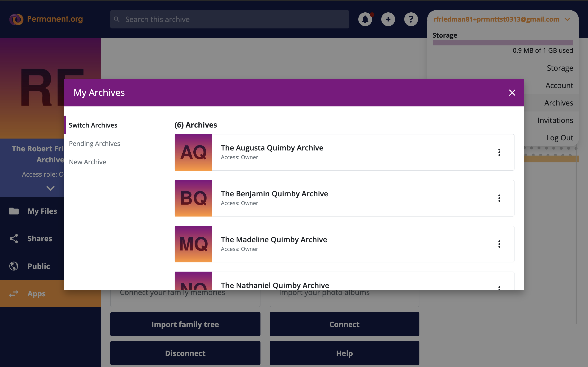Open three-dot menu for Benjamin Quimby Archive
This screenshot has width=588, height=367.
(x=499, y=198)
